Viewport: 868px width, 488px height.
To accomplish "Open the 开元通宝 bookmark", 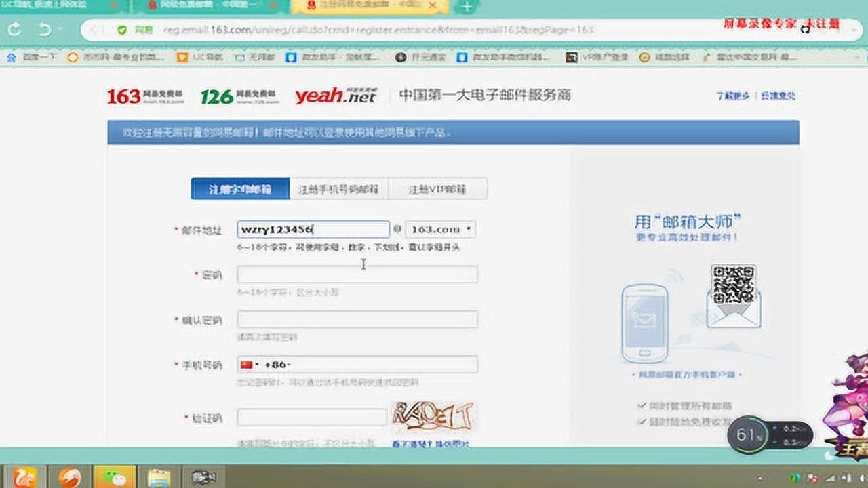I will [x=421, y=58].
